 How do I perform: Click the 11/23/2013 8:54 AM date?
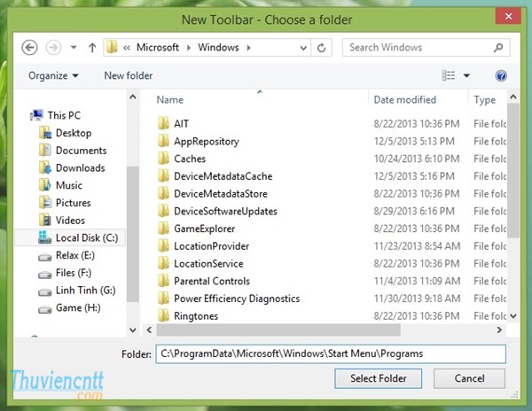[417, 245]
